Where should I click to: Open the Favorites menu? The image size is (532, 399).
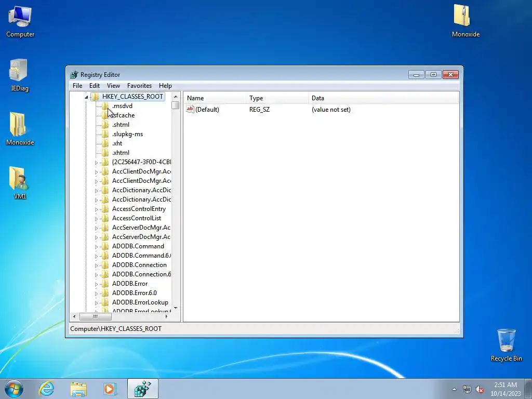point(139,86)
